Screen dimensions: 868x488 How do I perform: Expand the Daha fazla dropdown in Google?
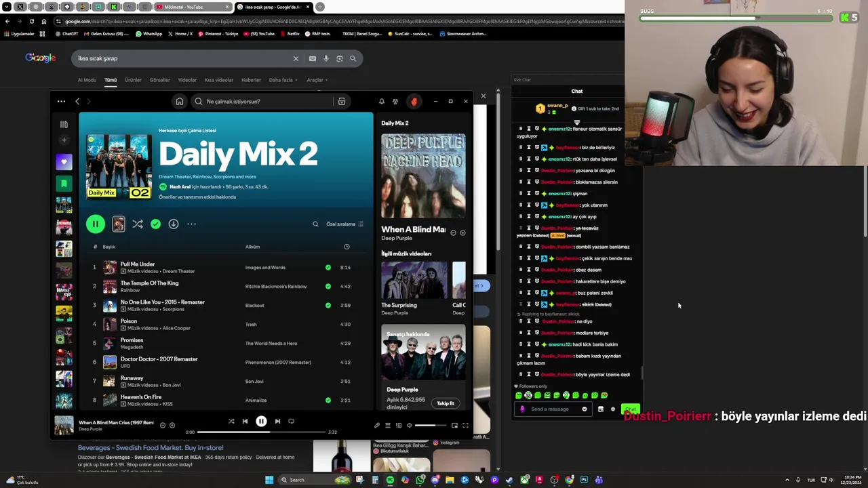click(x=283, y=80)
